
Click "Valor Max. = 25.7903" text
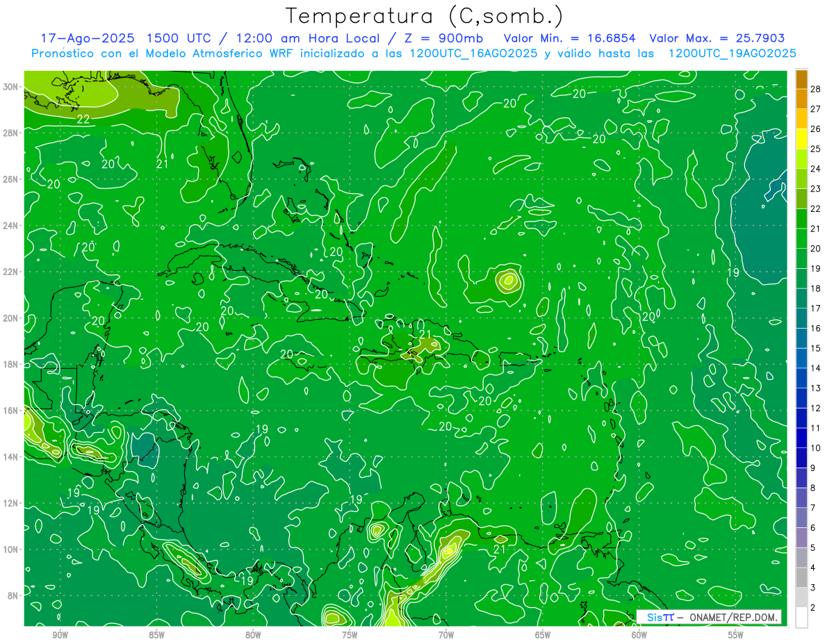[x=717, y=38]
